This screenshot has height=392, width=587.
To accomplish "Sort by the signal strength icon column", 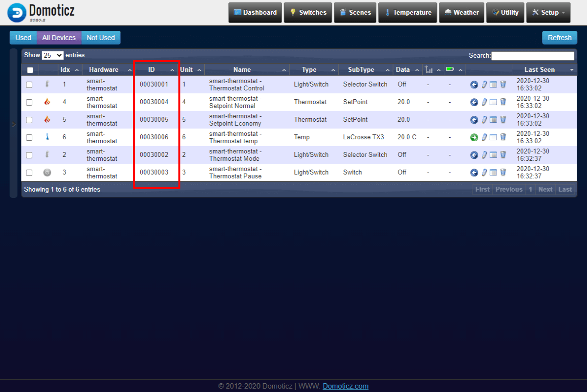I will coord(429,70).
